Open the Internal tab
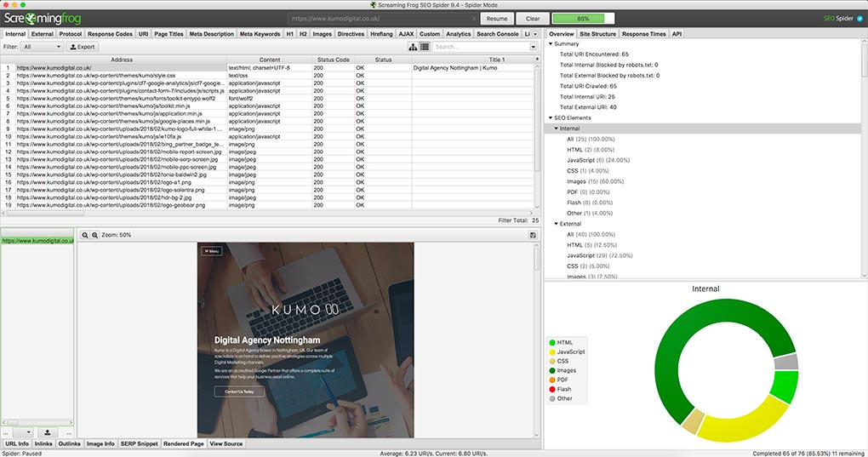 coord(15,34)
